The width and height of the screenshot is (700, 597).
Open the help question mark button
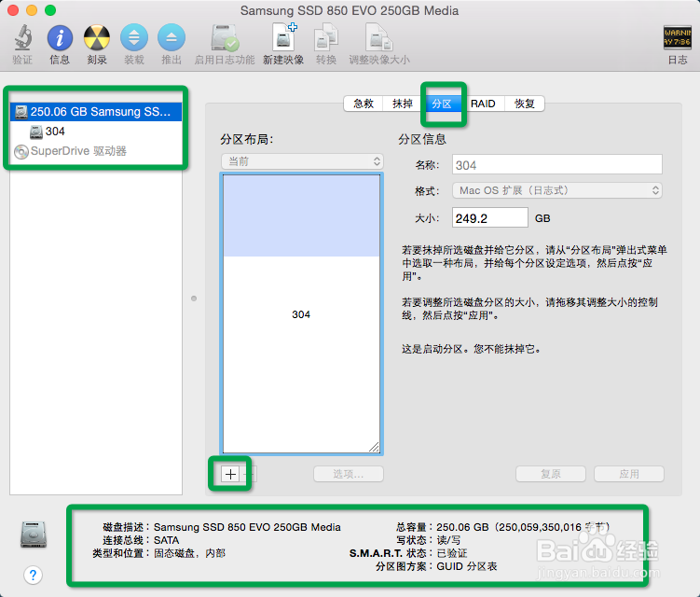(x=33, y=576)
